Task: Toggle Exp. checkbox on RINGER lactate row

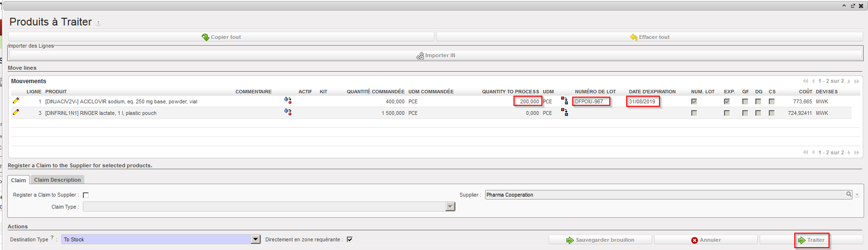Action: [x=727, y=113]
